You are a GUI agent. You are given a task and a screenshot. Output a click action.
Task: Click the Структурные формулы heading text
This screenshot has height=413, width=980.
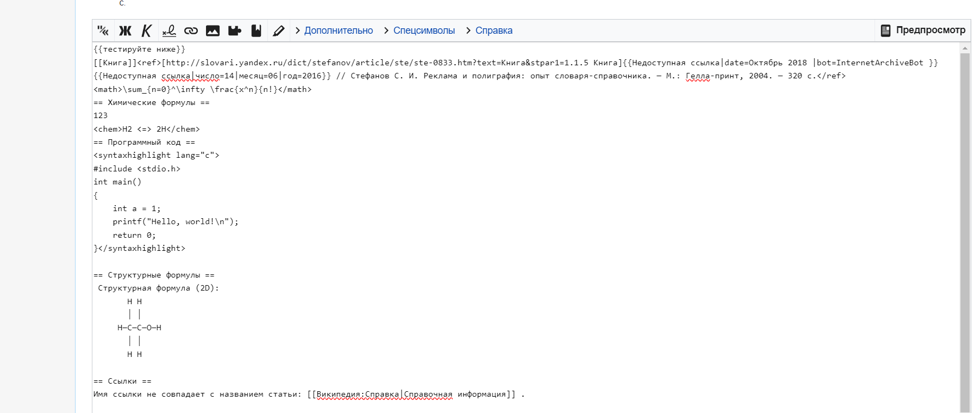154,275
